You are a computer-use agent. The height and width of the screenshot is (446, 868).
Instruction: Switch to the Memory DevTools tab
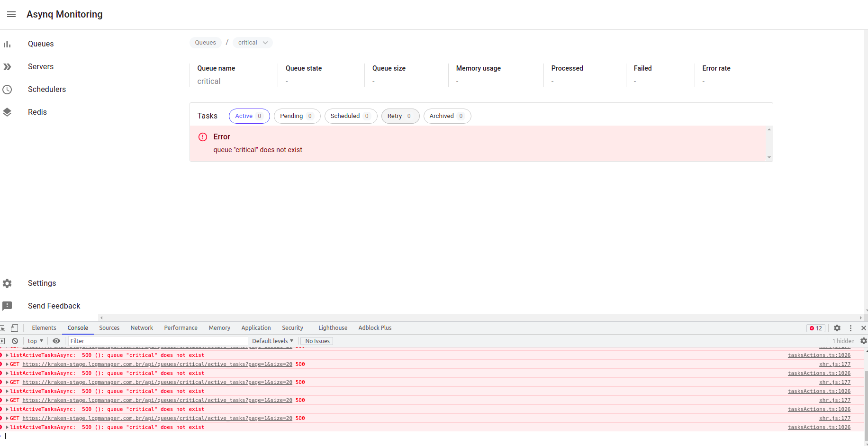[x=219, y=328]
